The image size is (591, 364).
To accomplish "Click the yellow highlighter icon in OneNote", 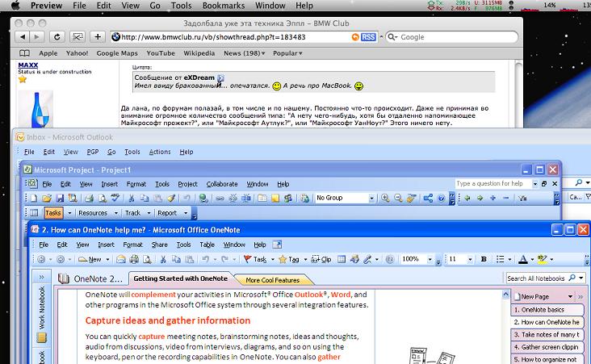I will coord(542,259).
